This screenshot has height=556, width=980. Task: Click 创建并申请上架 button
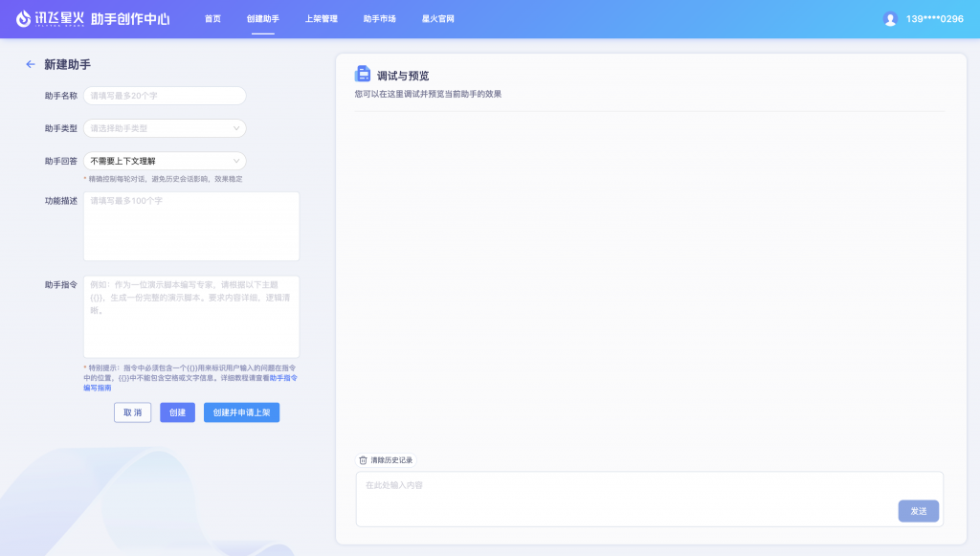241,411
